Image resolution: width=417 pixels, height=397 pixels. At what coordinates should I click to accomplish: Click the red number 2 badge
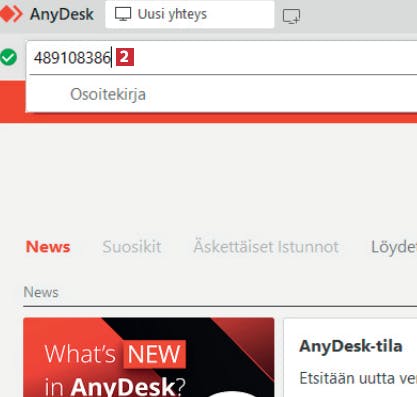coord(125,57)
